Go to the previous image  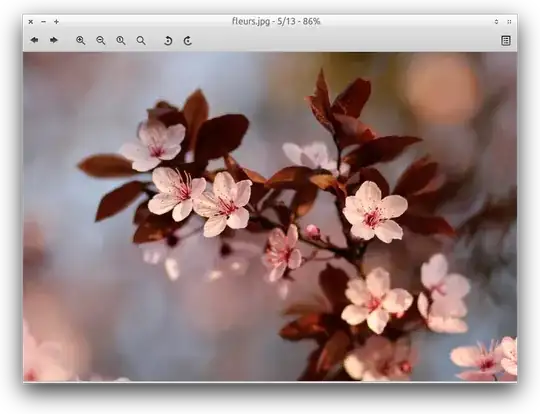tap(34, 40)
